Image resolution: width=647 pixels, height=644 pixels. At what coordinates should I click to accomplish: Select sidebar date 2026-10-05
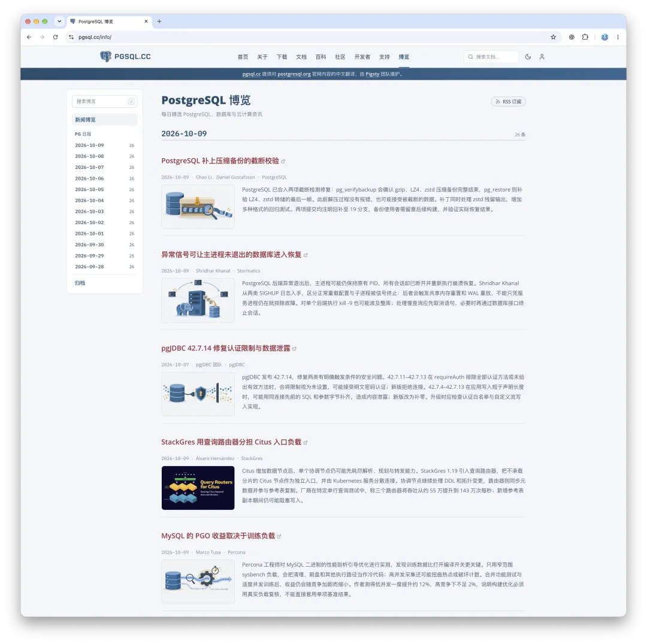coord(104,189)
